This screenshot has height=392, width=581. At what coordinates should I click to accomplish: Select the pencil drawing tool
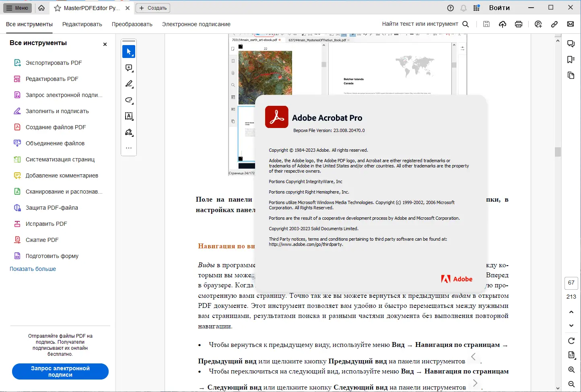pos(129,84)
